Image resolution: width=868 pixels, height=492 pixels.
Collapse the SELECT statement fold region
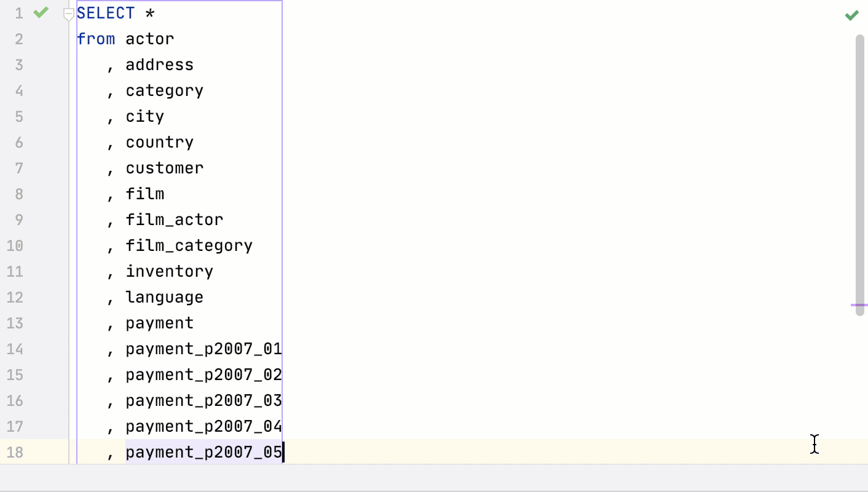[x=68, y=12]
